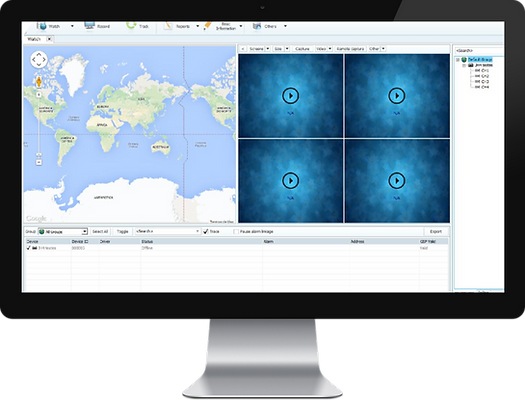Click the Watch globe icon in toolbar
The width and height of the screenshot is (525, 400).
42,26
